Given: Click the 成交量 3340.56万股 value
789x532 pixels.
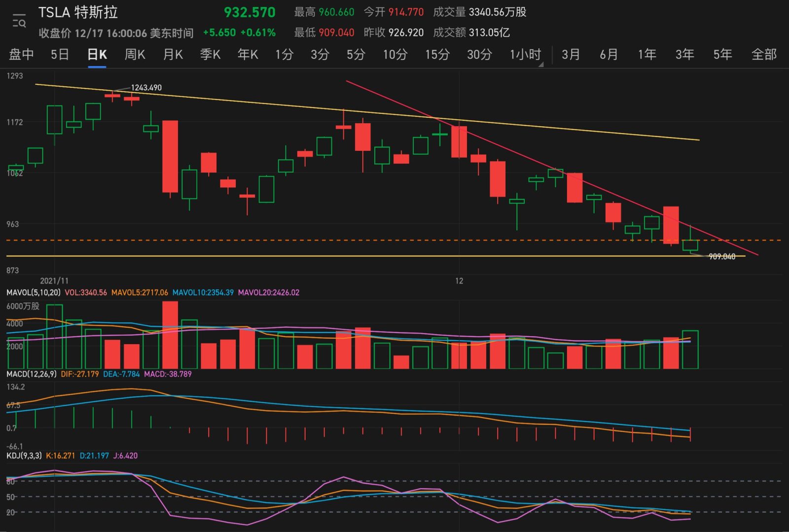Looking at the screenshot, I should click(x=498, y=12).
